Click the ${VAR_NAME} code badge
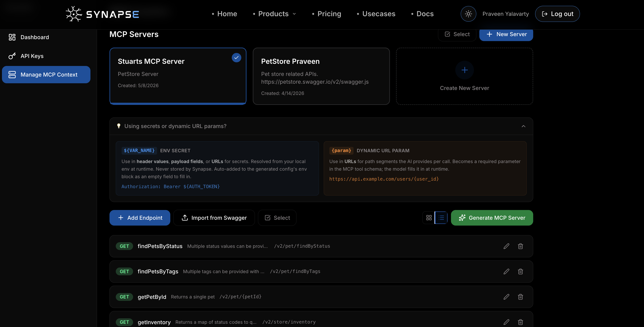644x327 pixels. [139, 150]
